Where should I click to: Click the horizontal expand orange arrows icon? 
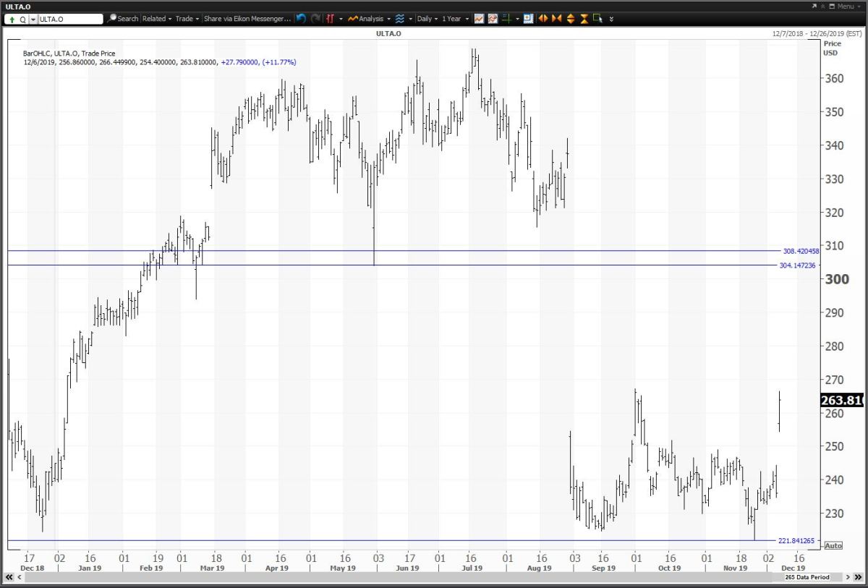542,19
